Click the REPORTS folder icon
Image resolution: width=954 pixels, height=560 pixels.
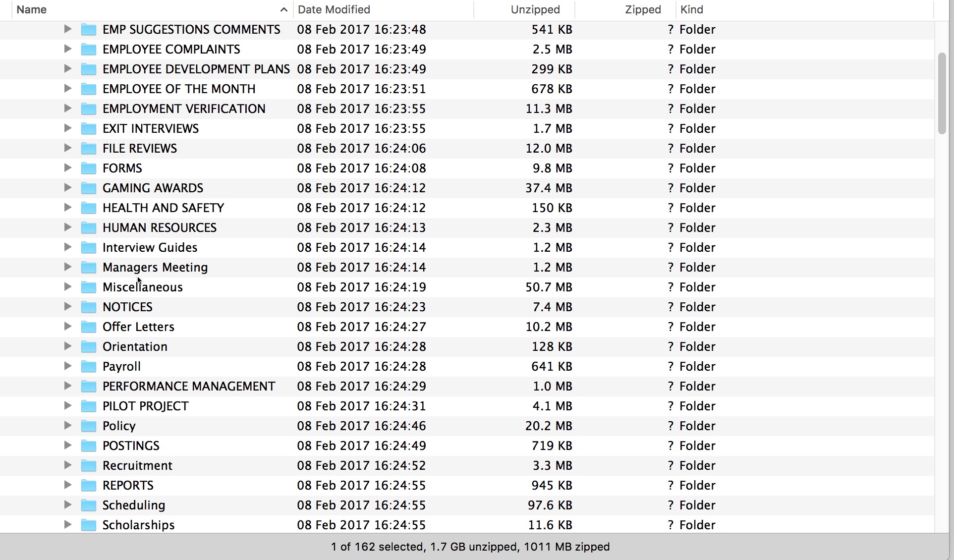89,486
